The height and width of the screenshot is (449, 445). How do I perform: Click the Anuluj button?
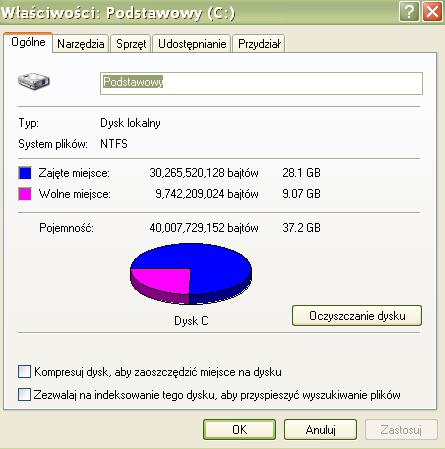[320, 429]
